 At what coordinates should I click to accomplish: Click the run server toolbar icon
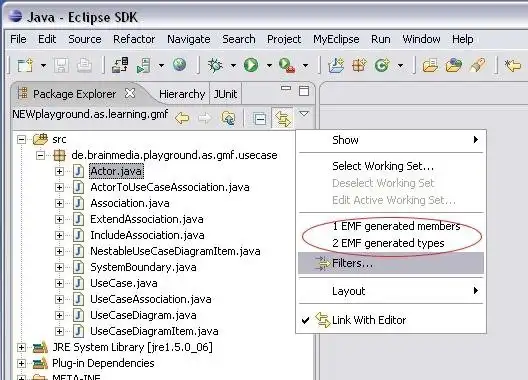[144, 65]
